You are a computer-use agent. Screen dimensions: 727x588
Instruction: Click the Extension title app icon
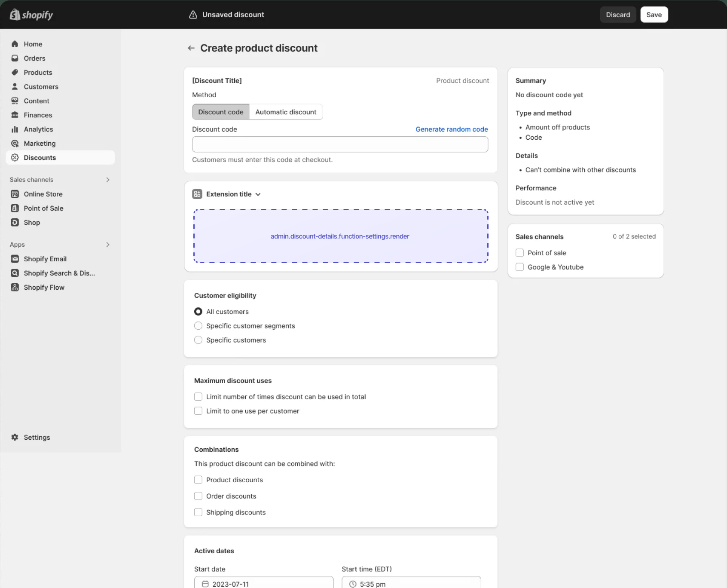pos(197,194)
